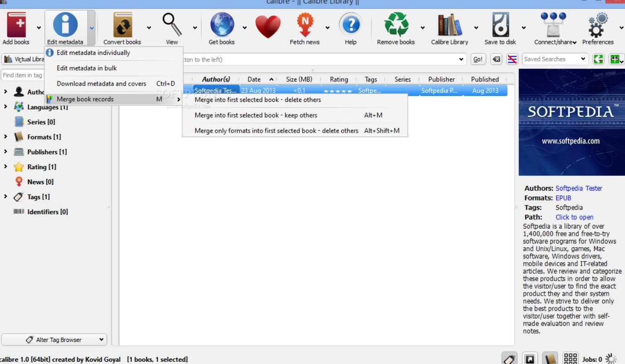Click '23 Aug 2013' date cell

click(x=258, y=91)
